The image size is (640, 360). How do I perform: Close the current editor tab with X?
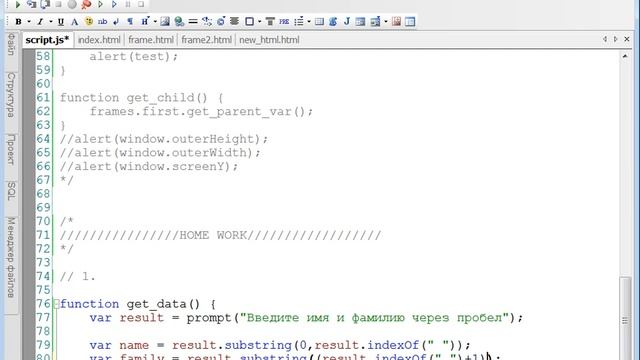click(627, 39)
